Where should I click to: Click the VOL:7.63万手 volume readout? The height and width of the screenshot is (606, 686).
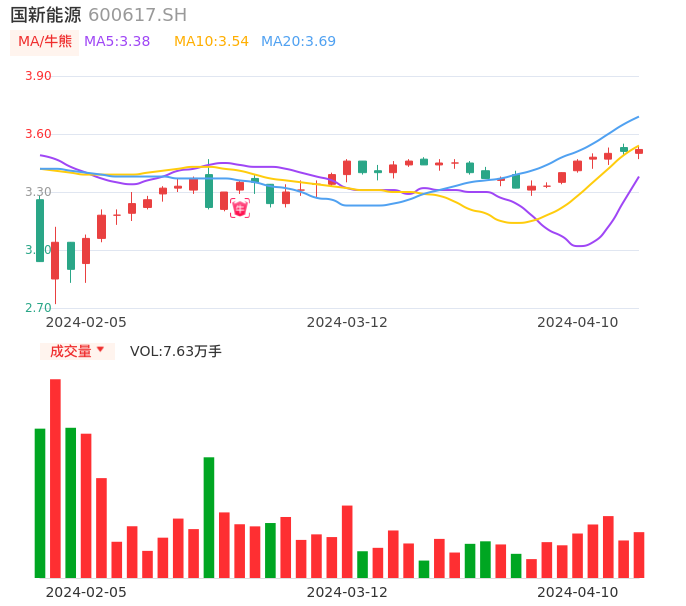point(176,351)
